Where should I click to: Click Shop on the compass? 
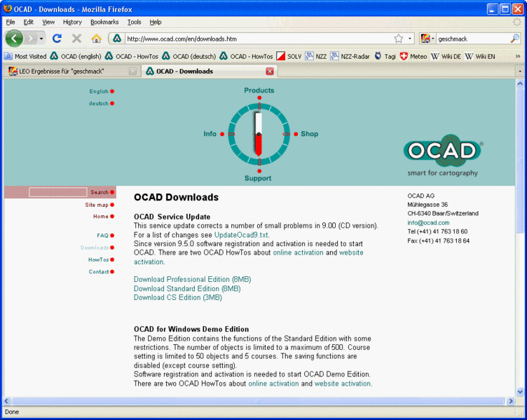(309, 134)
